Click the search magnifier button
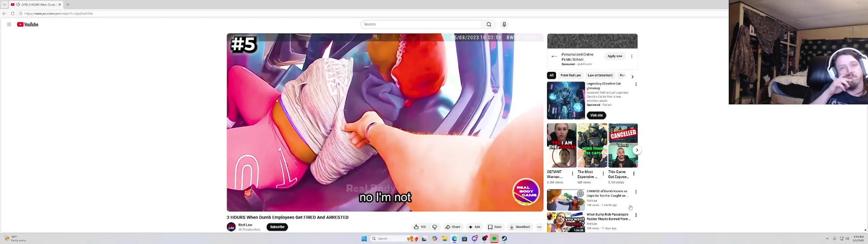 click(x=489, y=24)
